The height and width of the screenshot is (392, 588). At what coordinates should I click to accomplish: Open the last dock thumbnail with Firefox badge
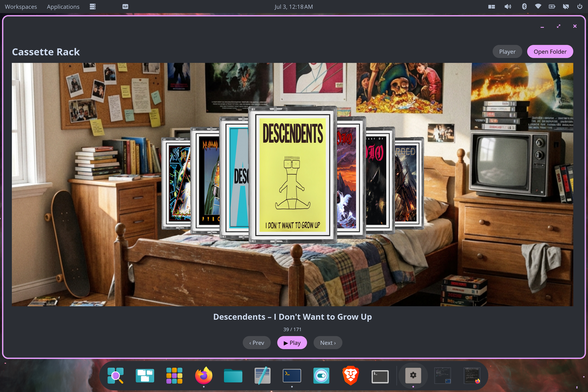pyautogui.click(x=472, y=375)
